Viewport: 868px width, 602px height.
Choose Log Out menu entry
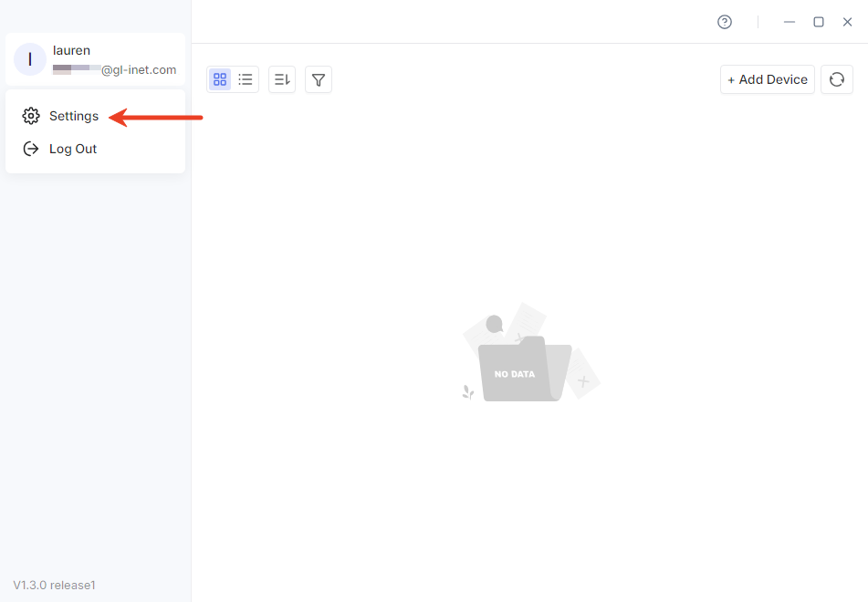(x=73, y=149)
